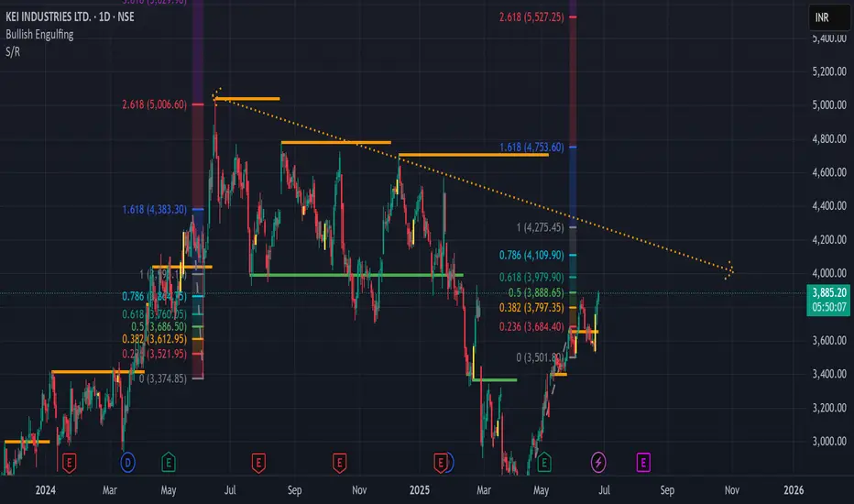854x504 pixels.
Task: Click the 5,000.00 price axis label
Action: pyautogui.click(x=829, y=104)
